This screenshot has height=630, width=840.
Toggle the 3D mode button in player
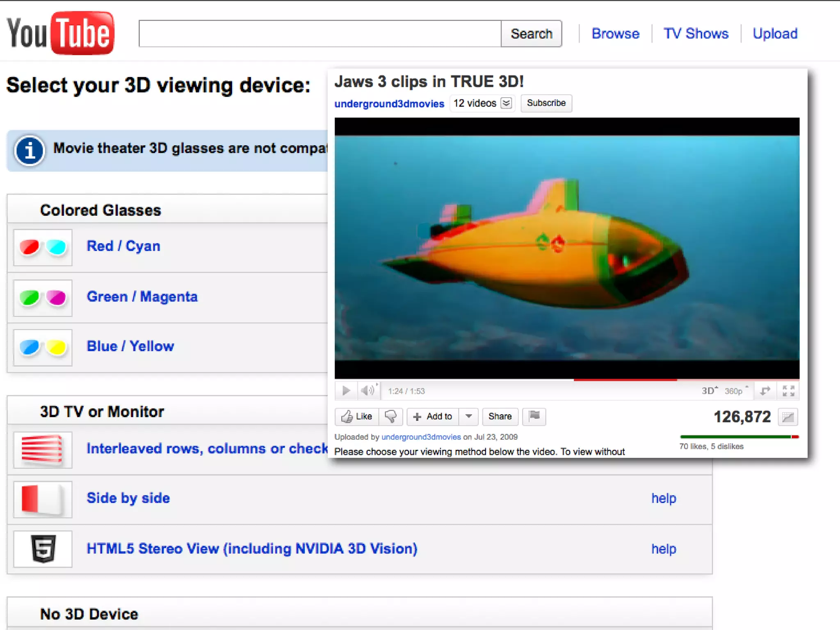click(709, 390)
